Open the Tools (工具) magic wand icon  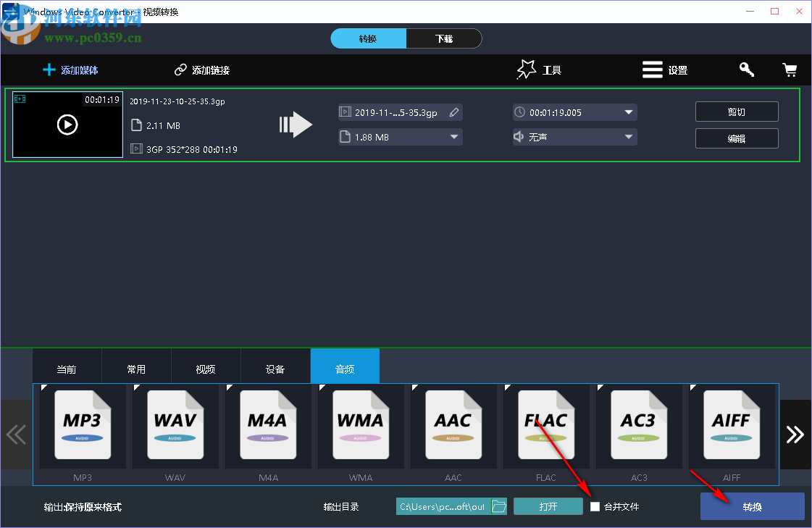click(x=526, y=69)
